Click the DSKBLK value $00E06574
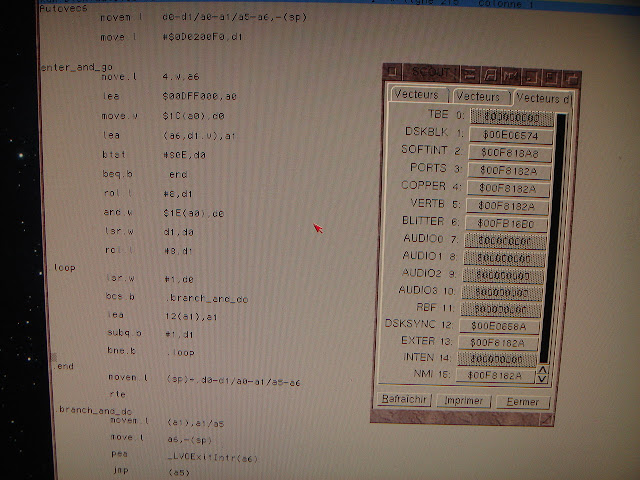This screenshot has width=640, height=480. click(511, 136)
